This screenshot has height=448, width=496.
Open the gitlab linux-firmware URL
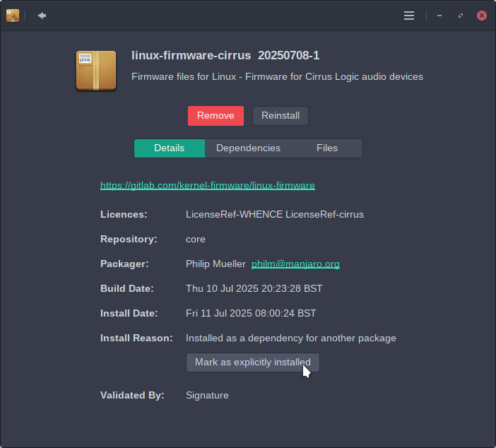point(208,185)
